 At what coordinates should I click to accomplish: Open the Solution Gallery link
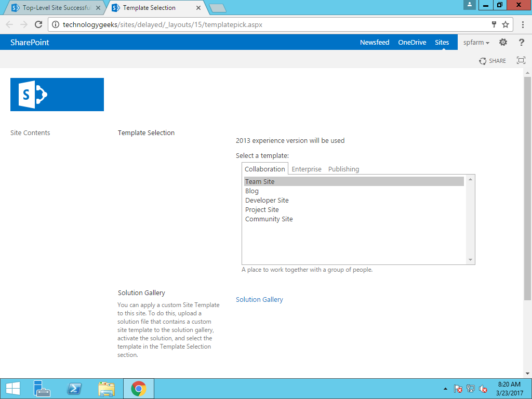point(259,300)
